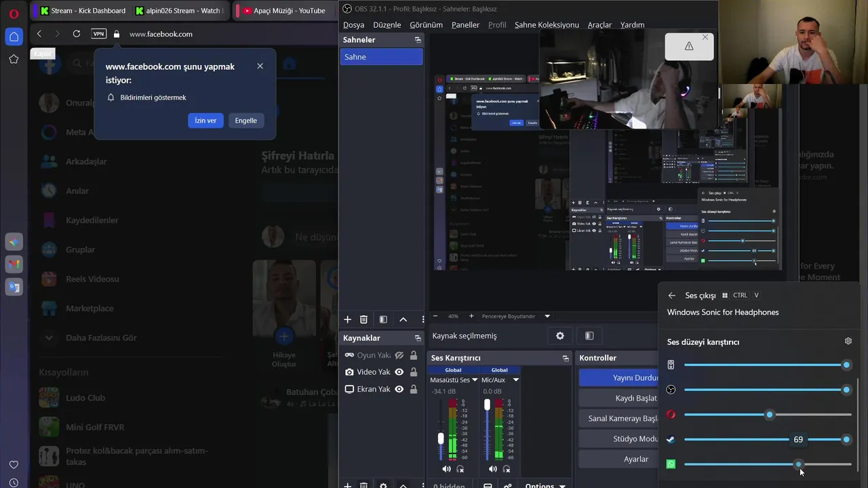Click İzin ver in notification prompt
Viewport: 868px width, 488px height.
(x=205, y=121)
